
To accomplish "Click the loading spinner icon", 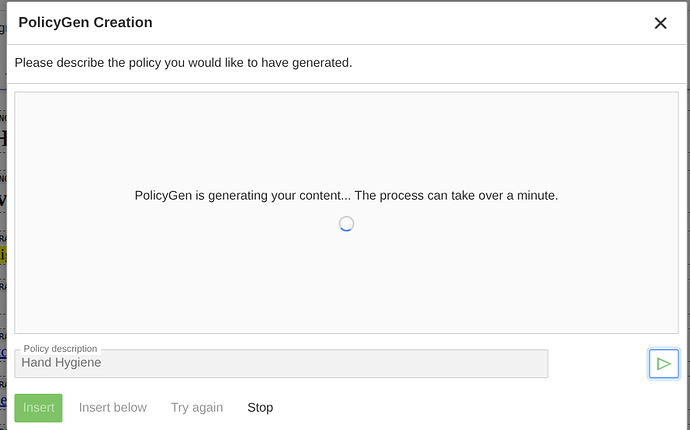I will (346, 224).
